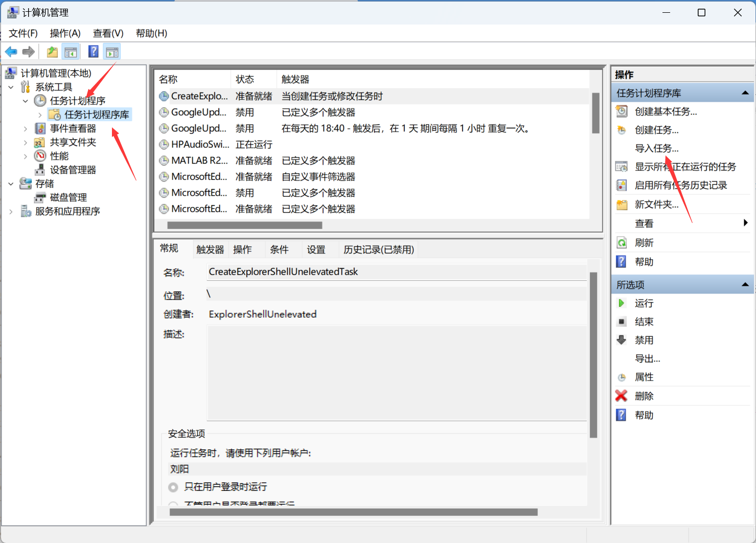Click the 帮助 icon below 刷新
Viewport: 756px width, 543px height.
coord(622,262)
